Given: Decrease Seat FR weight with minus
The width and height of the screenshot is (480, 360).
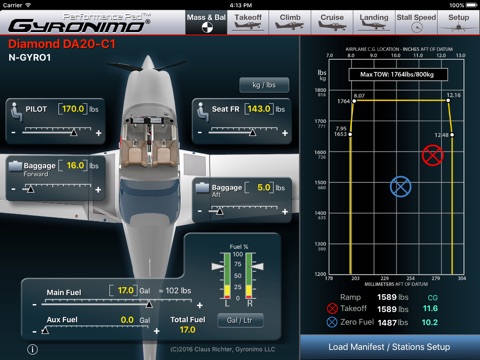Looking at the screenshot, I should [200, 133].
